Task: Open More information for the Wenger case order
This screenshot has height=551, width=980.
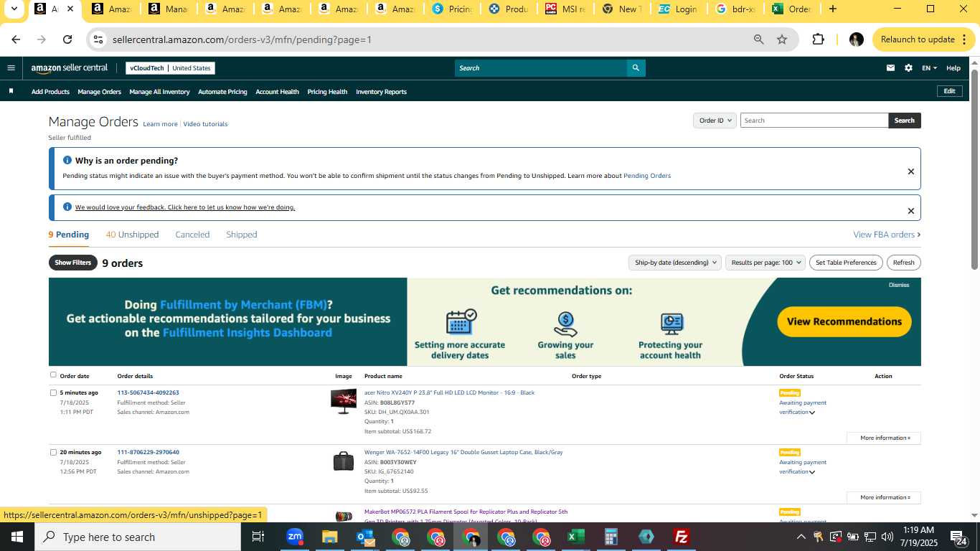Action: pos(884,497)
